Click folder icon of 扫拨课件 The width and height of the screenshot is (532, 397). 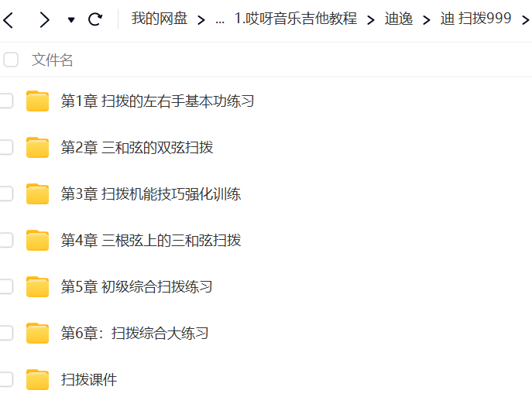pyautogui.click(x=38, y=380)
